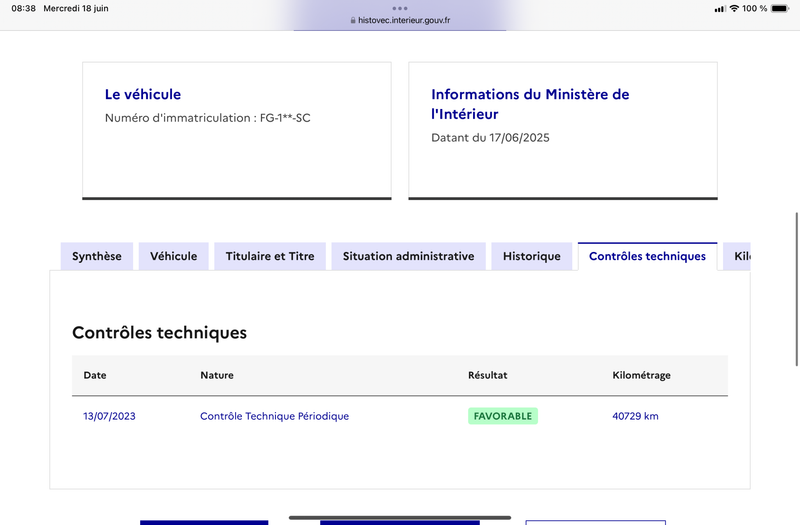The image size is (800, 525).
Task: Tap the home indicator bar at bottom
Action: pos(400,517)
